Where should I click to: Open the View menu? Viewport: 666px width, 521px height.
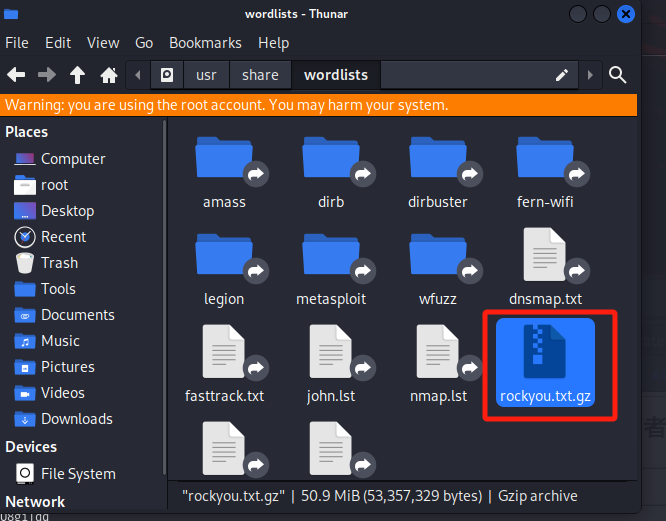(x=103, y=43)
